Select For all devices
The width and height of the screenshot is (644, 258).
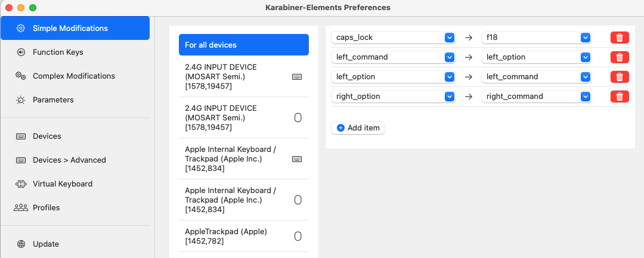[x=243, y=45]
